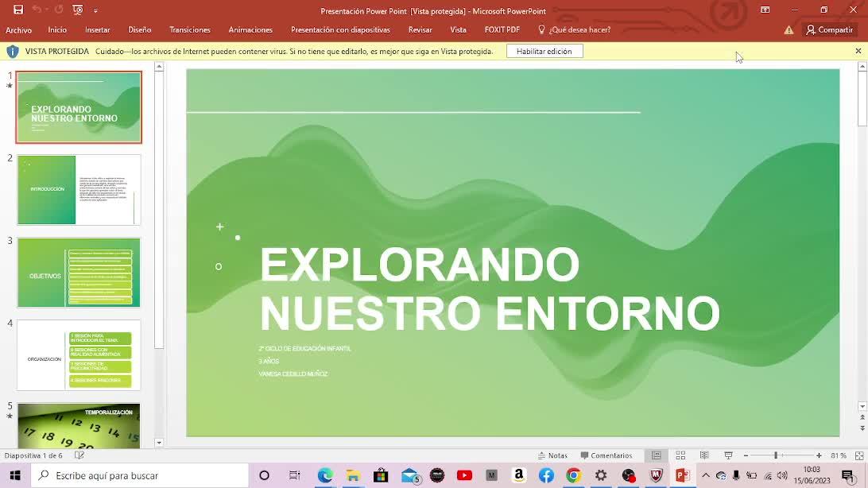The height and width of the screenshot is (488, 868).
Task: Open the Customize Quick Access Toolbar dropdown
Action: click(x=95, y=10)
